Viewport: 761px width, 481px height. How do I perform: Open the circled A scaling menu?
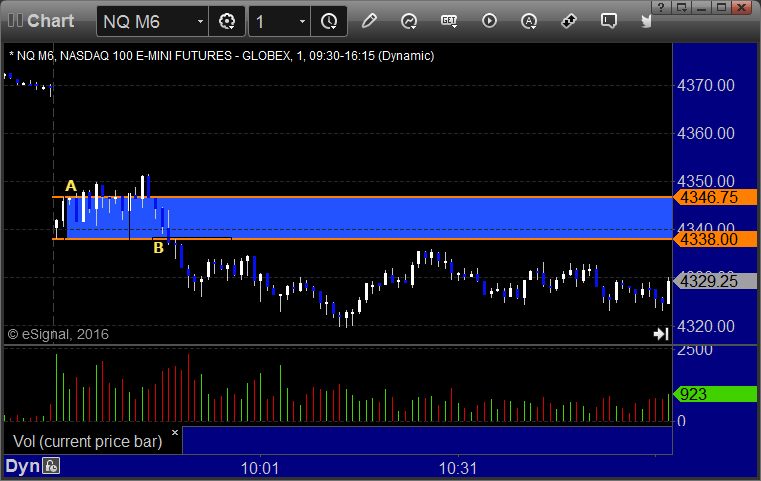click(529, 21)
